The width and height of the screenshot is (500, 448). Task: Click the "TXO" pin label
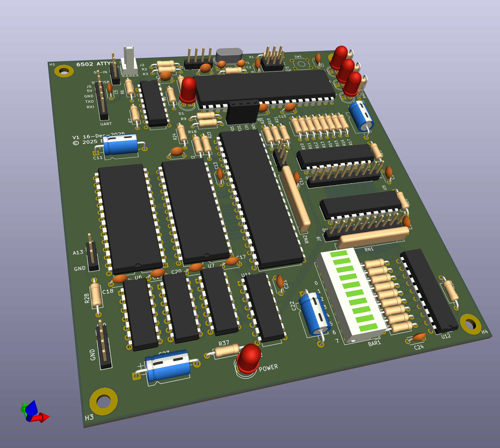tap(89, 101)
